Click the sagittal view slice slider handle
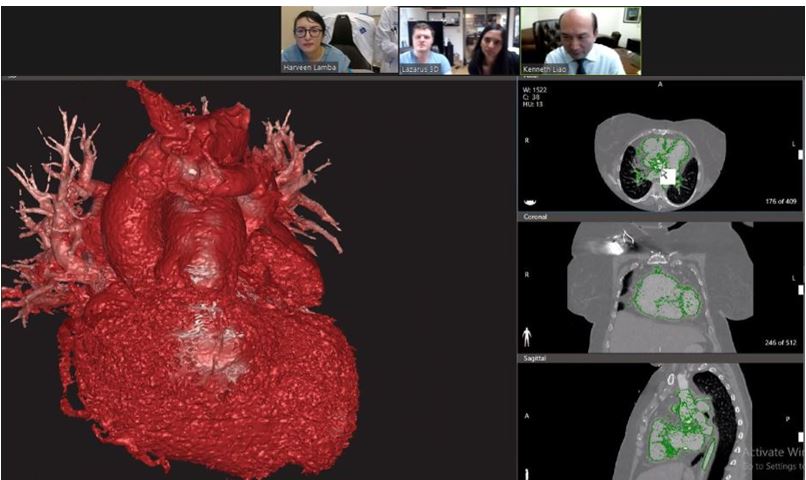 (x=800, y=437)
